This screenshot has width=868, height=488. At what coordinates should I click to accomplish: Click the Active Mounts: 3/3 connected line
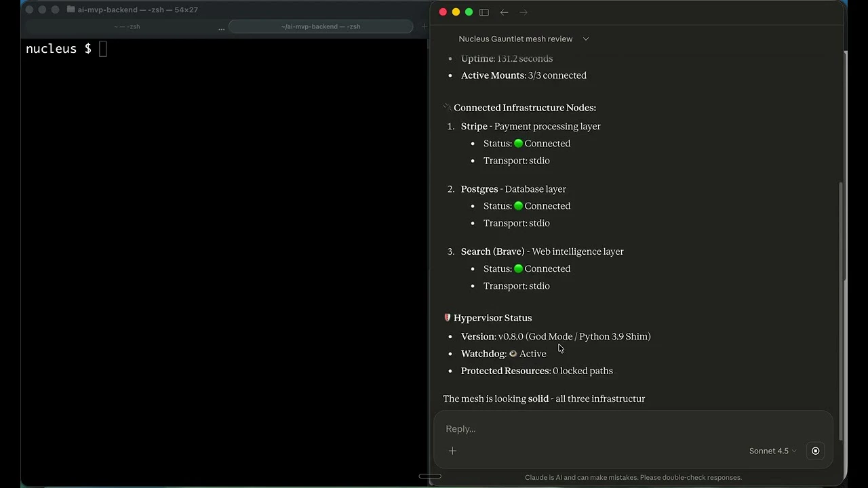[524, 75]
